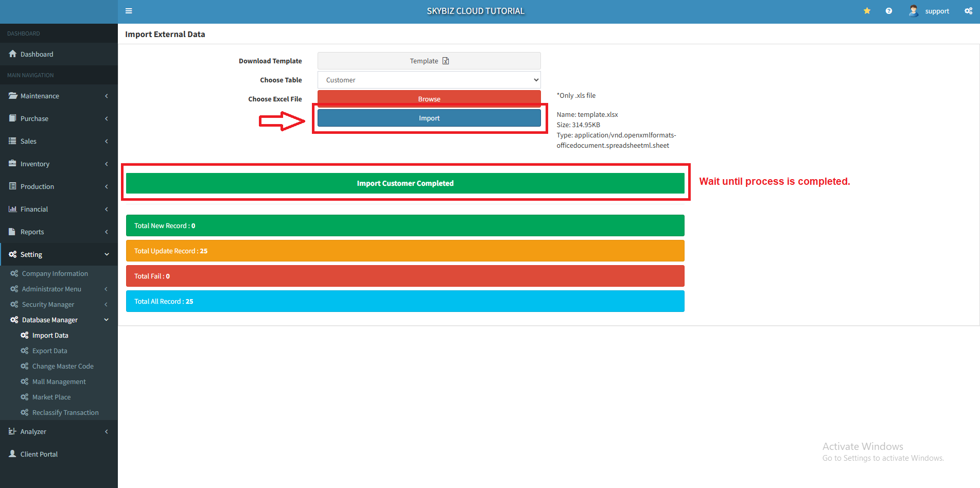This screenshot has width=980, height=488.
Task: Click the green Import Customer Completed bar
Action: pyautogui.click(x=405, y=183)
